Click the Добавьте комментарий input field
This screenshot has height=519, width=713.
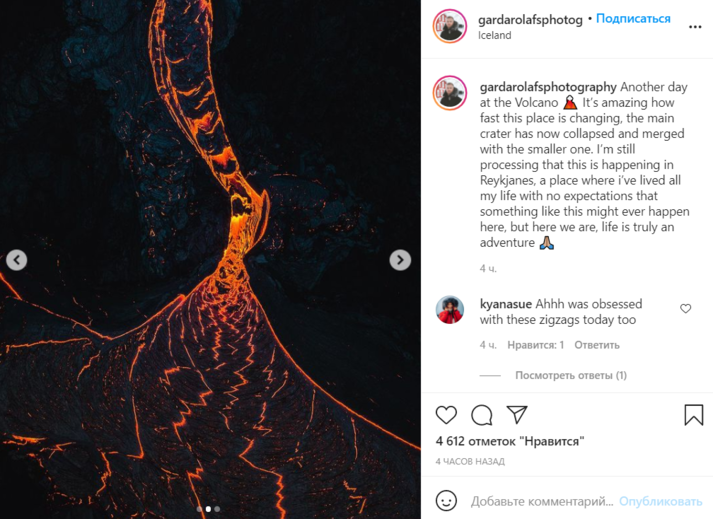pos(542,501)
